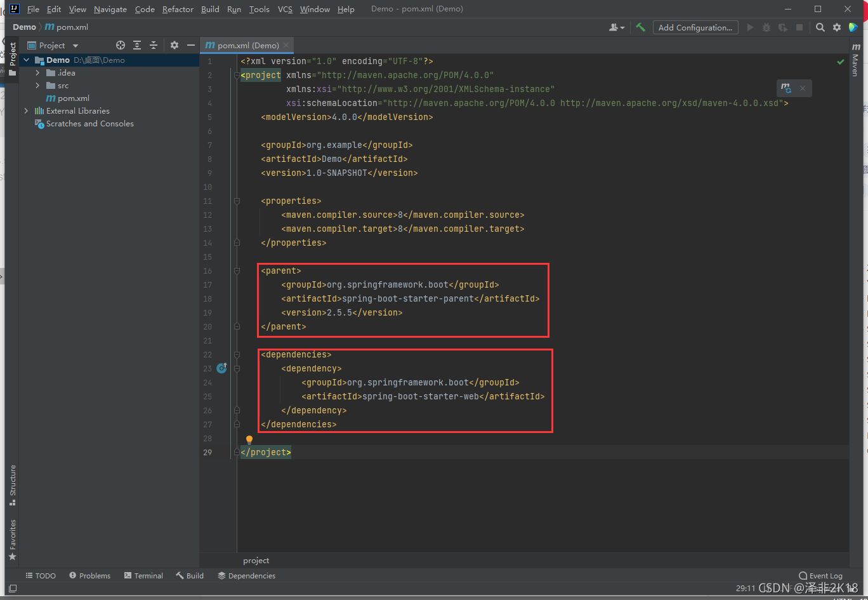The height and width of the screenshot is (600, 868).
Task: Open the TODO tool window
Action: [41, 576]
